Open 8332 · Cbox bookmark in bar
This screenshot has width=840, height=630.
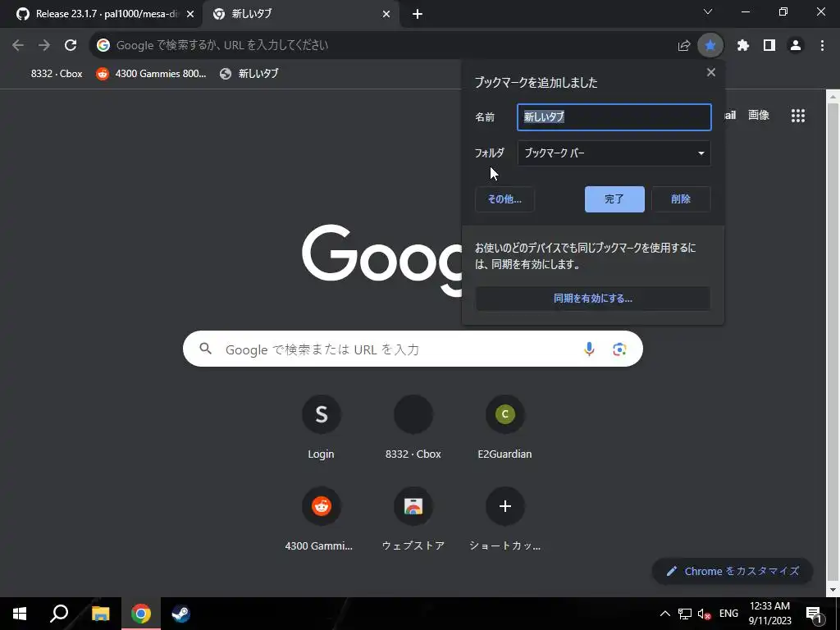[57, 74]
